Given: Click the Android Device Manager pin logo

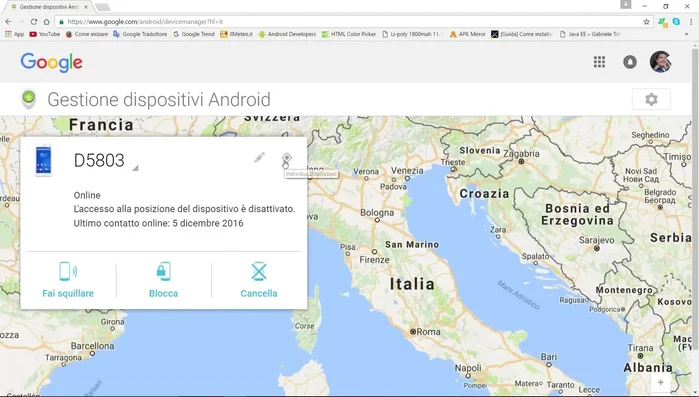Looking at the screenshot, I should tap(29, 99).
